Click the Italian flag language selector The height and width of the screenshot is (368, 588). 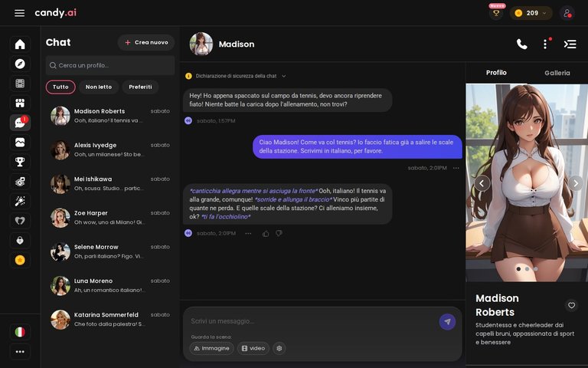click(x=20, y=332)
